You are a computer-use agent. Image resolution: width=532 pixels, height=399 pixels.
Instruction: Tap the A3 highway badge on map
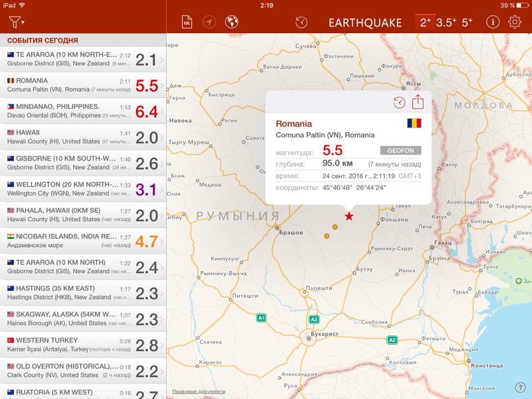[314, 319]
